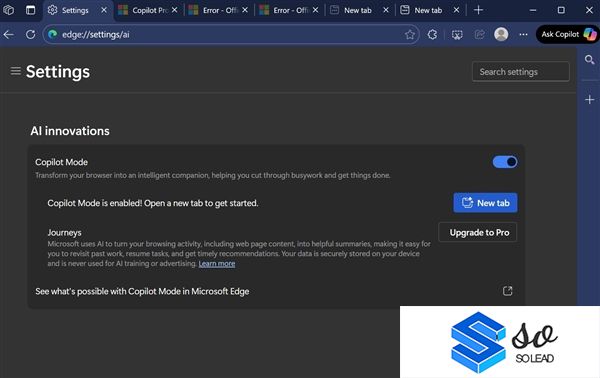Add this page to favorites star
600x378 pixels.
point(409,34)
